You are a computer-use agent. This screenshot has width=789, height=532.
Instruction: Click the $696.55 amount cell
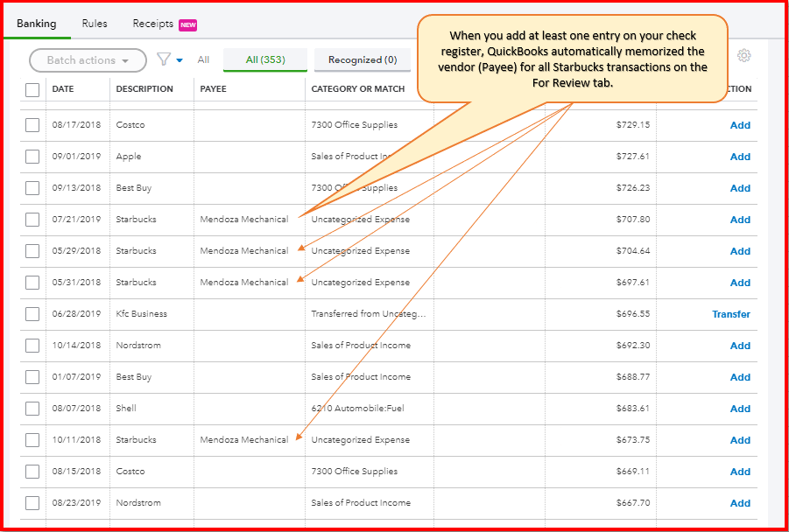(x=633, y=314)
